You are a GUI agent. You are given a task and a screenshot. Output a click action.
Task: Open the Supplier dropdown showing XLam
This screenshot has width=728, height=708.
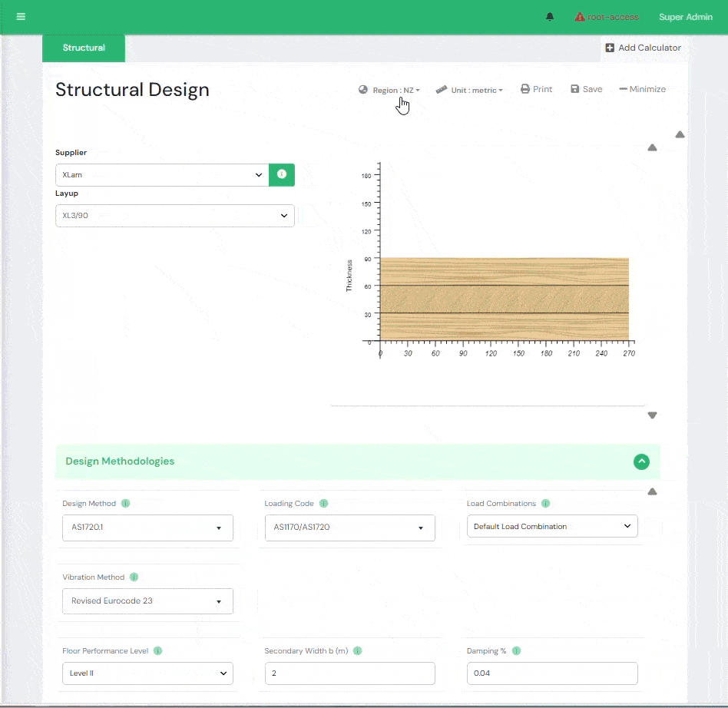(162, 175)
